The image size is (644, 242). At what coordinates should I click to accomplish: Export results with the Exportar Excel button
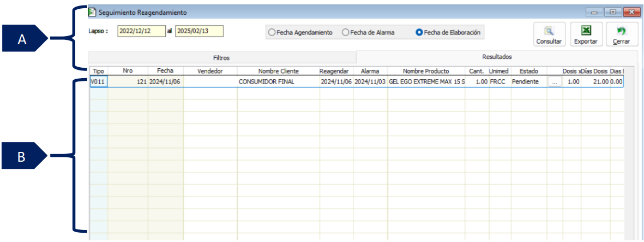tap(586, 34)
